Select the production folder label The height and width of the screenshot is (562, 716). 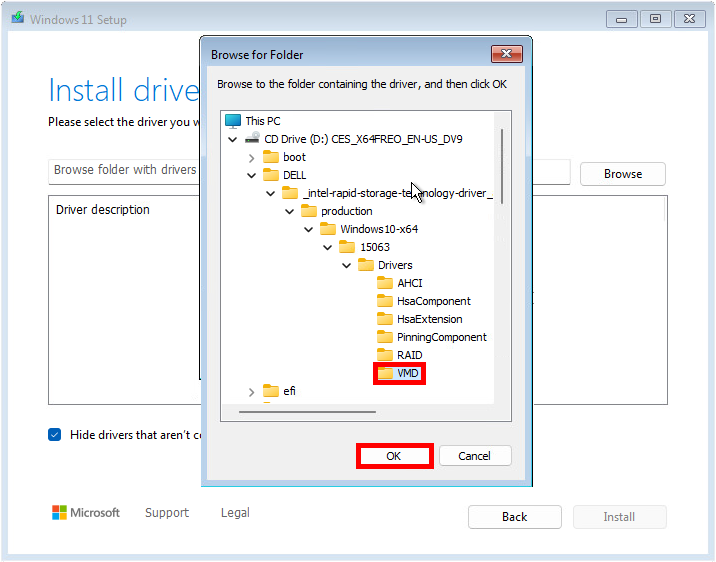click(347, 211)
